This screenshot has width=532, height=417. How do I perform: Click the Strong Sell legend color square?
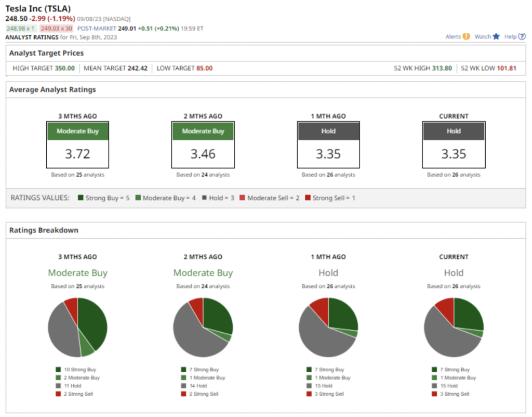tap(308, 198)
